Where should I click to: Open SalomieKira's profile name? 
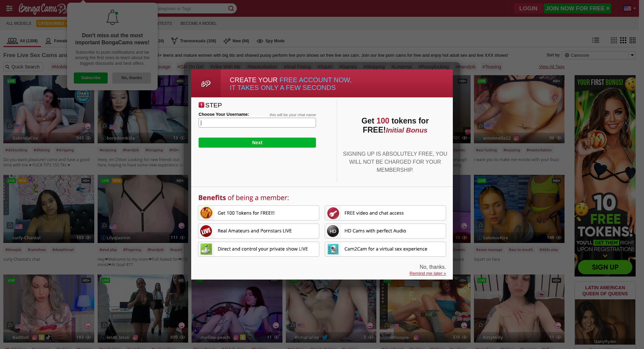coord(495,238)
